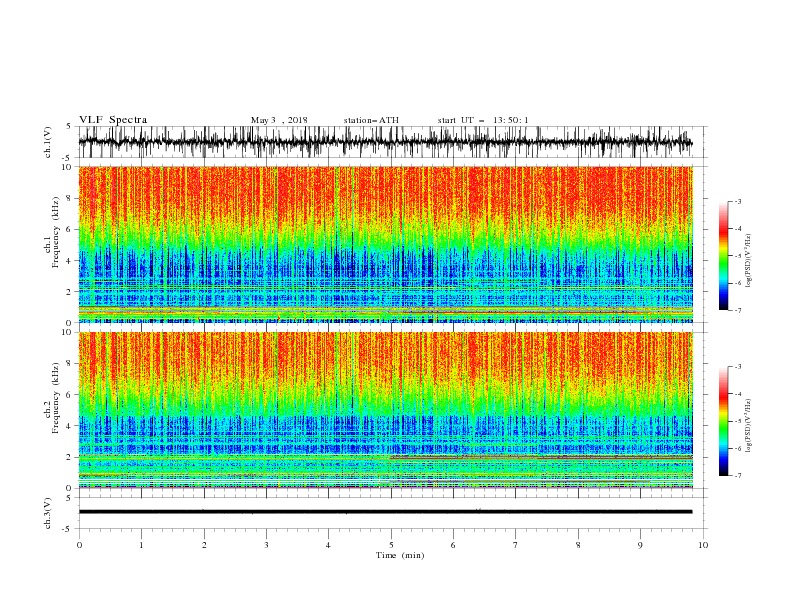Click the ch.3 flat voltage trace
Viewport: 792px width, 612px height.
pyautogui.click(x=385, y=512)
